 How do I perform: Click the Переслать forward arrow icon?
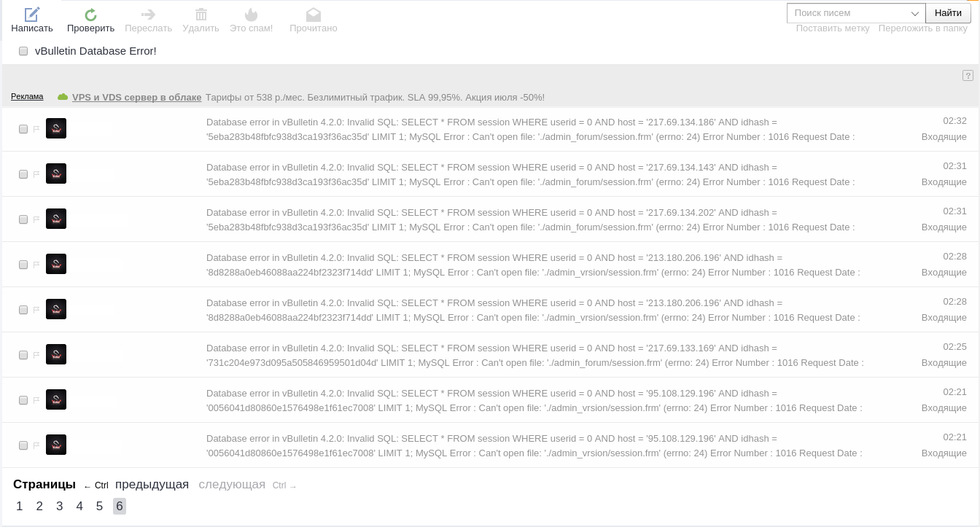point(148,15)
